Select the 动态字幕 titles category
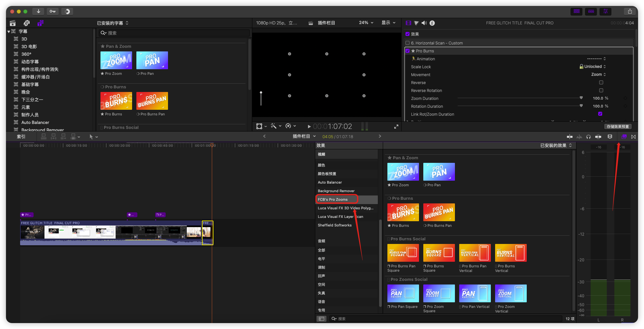Viewport: 644px width, 329px height. [30, 62]
